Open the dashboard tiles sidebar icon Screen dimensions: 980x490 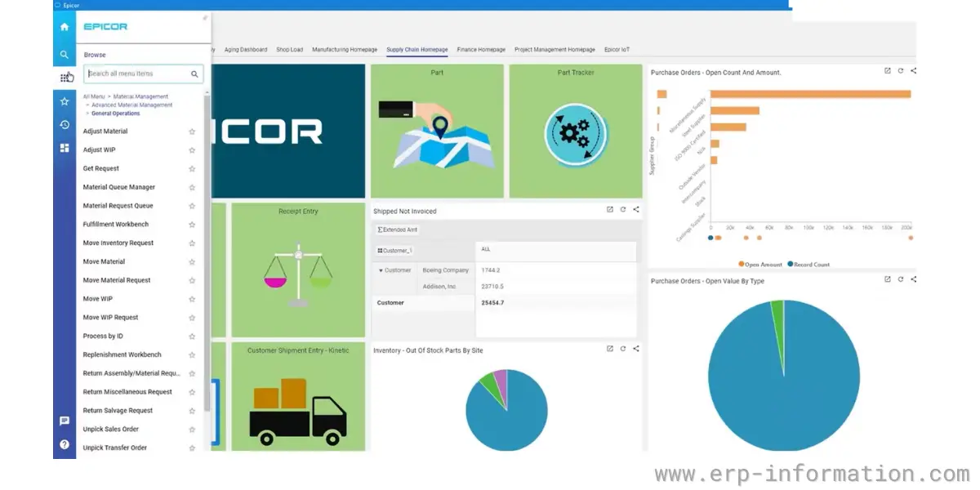click(x=65, y=148)
